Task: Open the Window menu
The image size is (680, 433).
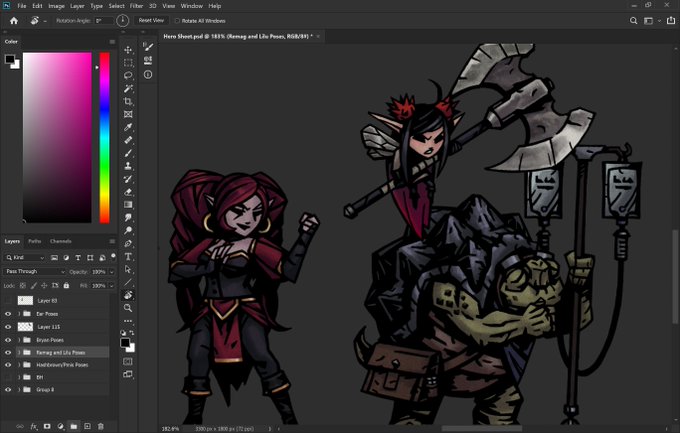Action: point(191,6)
